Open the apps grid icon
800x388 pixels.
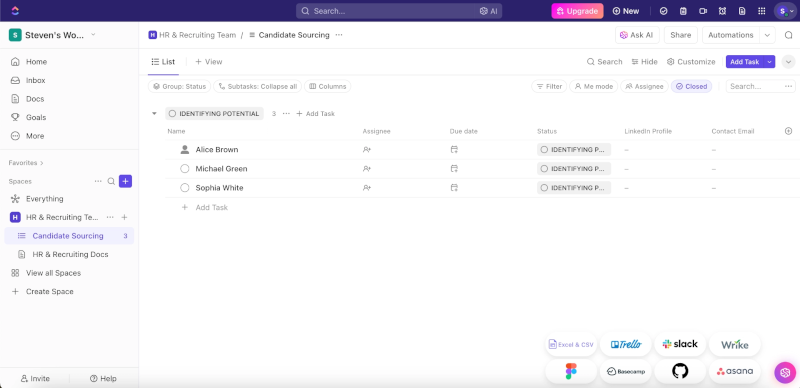pyautogui.click(x=762, y=11)
